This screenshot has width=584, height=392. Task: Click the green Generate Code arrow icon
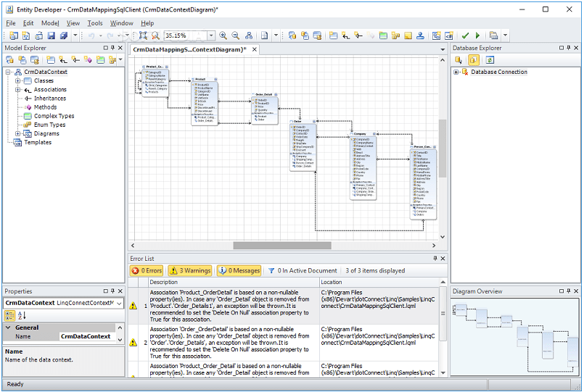click(x=477, y=36)
